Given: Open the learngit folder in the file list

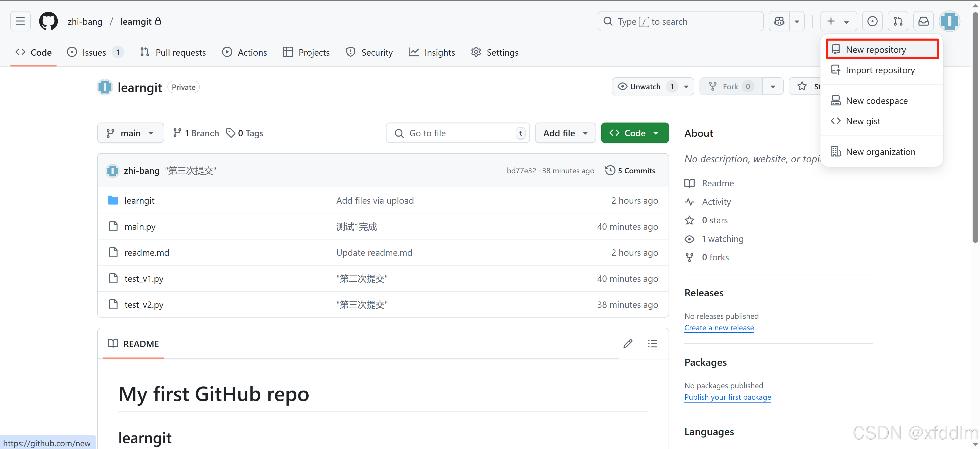Looking at the screenshot, I should pos(139,200).
